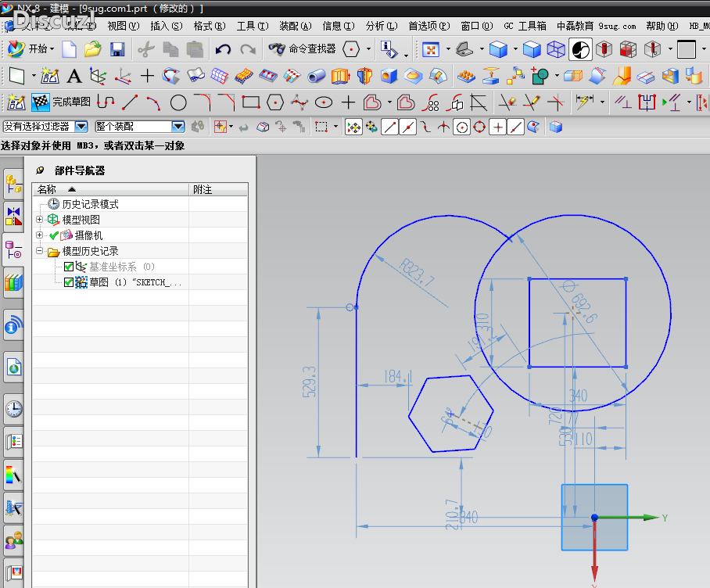Select the Rectangle sketch tool
Image resolution: width=710 pixels, height=588 pixels.
251,102
